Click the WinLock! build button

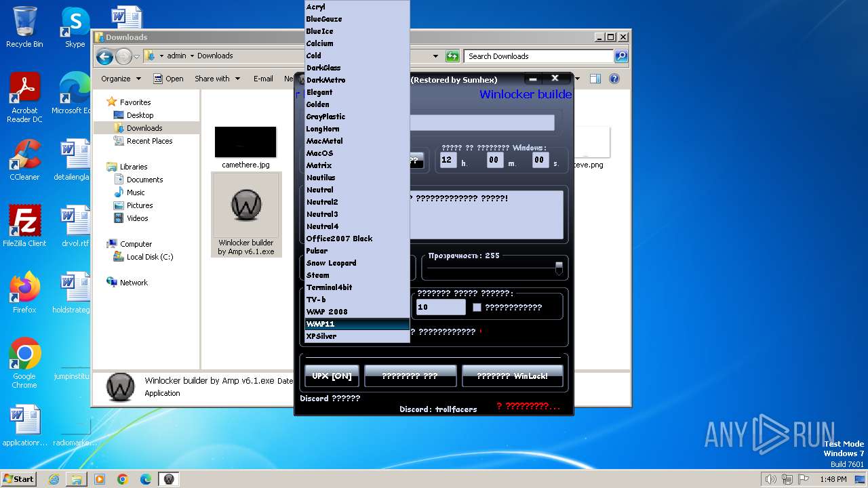pos(512,375)
